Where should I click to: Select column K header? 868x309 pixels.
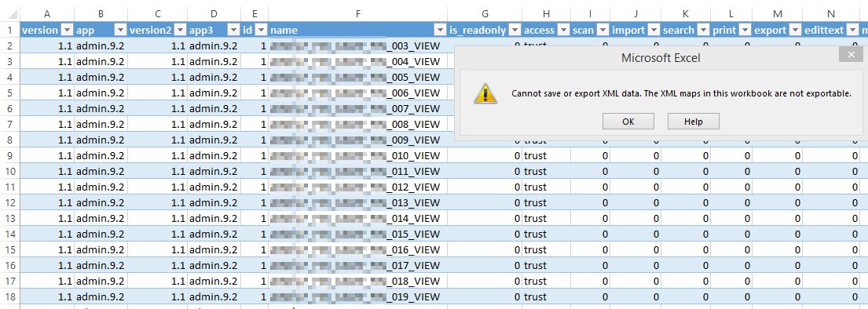[x=686, y=13]
